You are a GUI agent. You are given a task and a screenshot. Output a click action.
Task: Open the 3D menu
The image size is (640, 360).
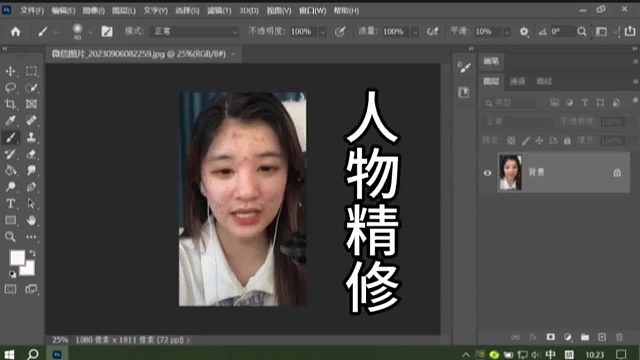click(x=249, y=11)
